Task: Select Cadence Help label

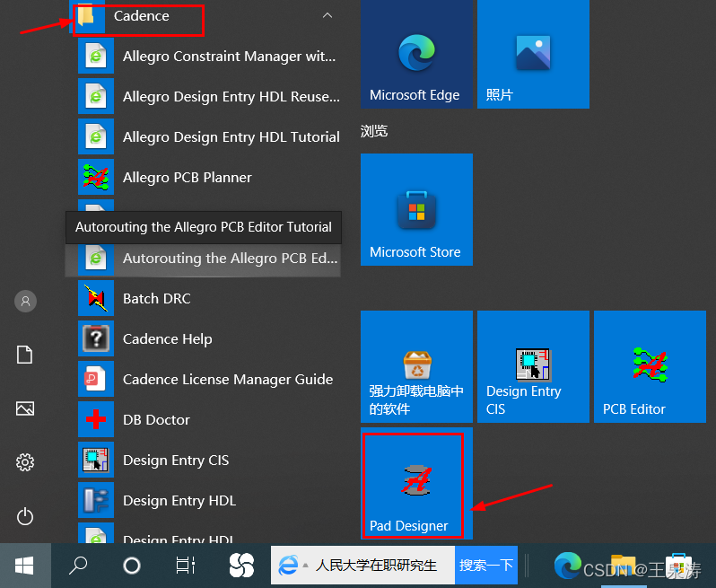Action: 168,339
